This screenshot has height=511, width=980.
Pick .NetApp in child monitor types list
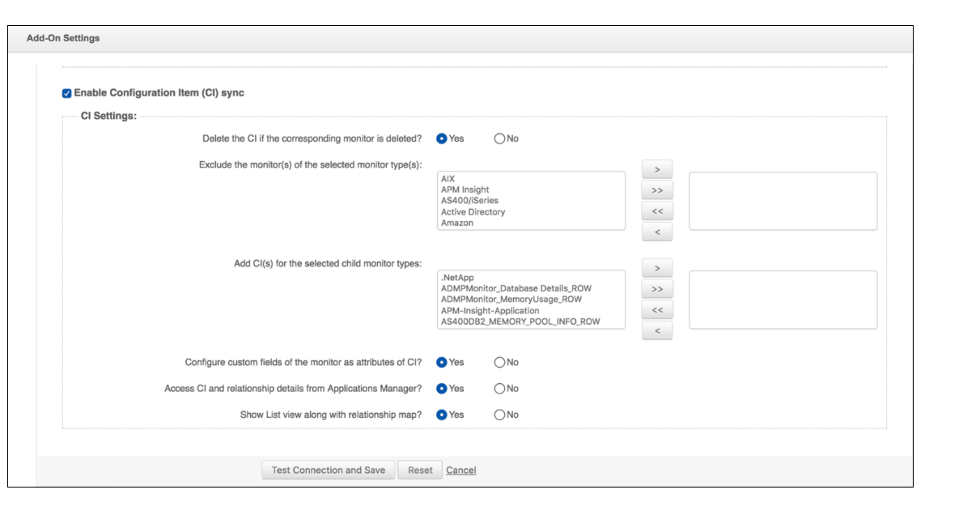[x=457, y=278]
